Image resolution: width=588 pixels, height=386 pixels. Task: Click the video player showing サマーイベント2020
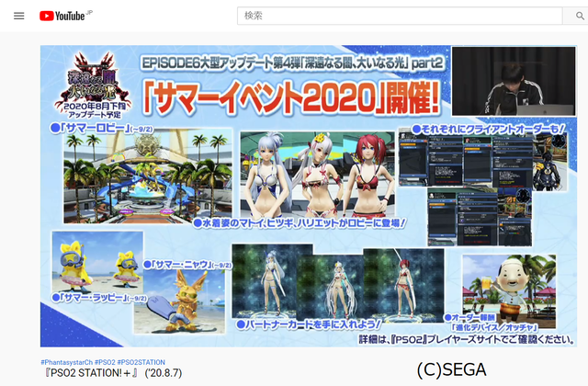[309, 196]
